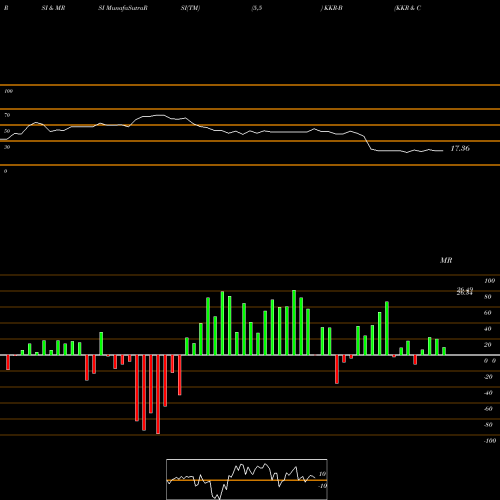500x500 pixels.
Task: Open the mini oscillator thumbnail chart
Action: (247, 479)
